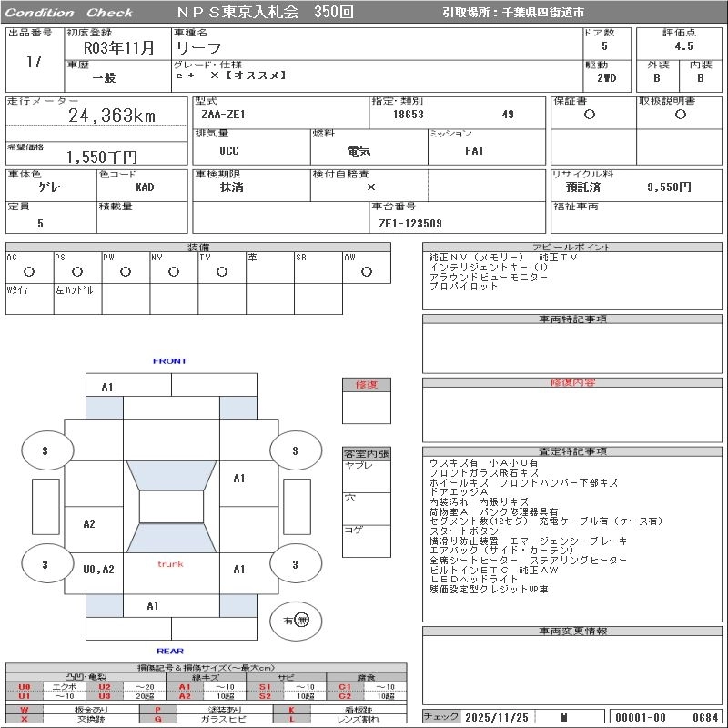Click the 客室内張 コゲ cell

click(x=367, y=541)
